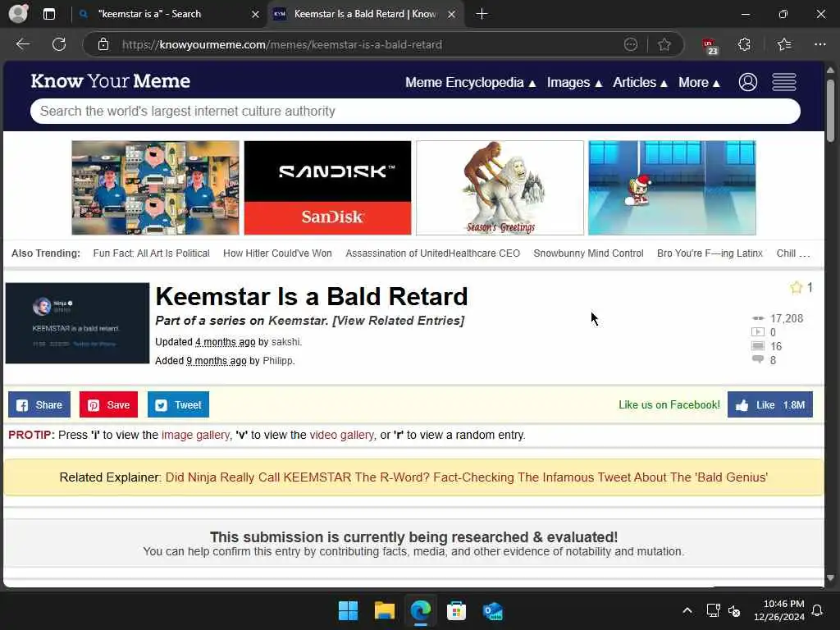
Task: Go back to the previous page
Action: tap(22, 44)
